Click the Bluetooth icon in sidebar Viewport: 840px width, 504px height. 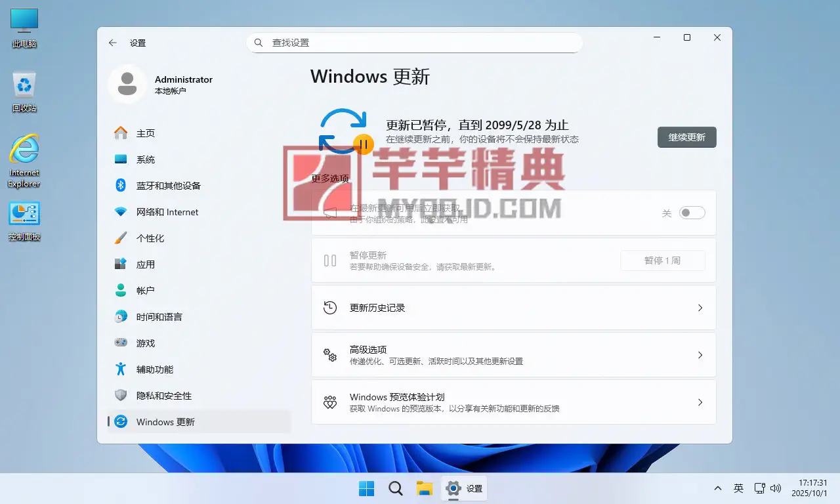tap(121, 185)
